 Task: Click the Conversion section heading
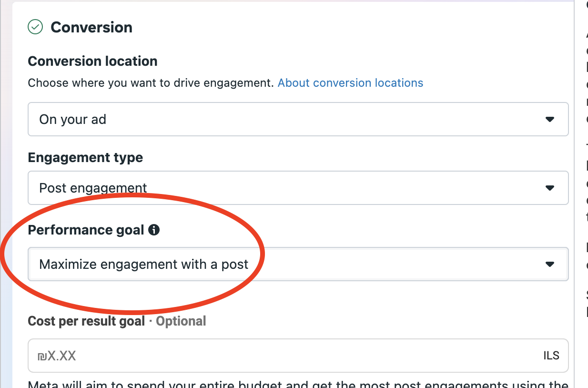[x=91, y=27]
